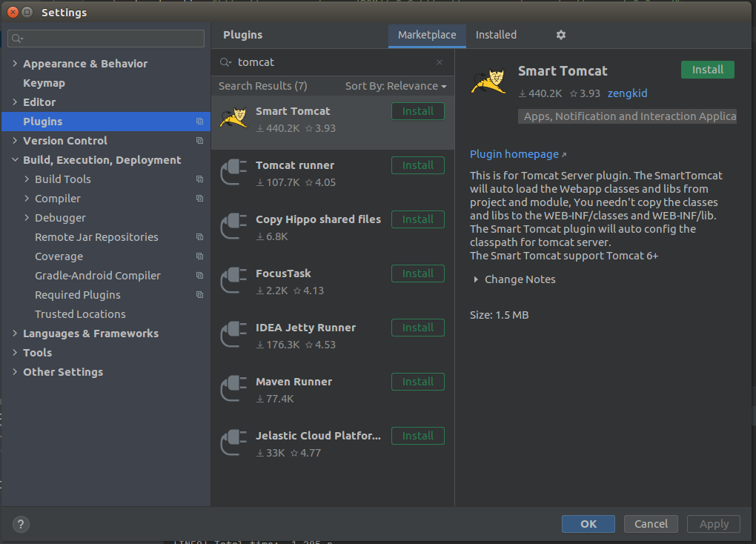The height and width of the screenshot is (544, 756).
Task: Click the IDEA Jetty Runner plug icon
Action: coord(233,334)
